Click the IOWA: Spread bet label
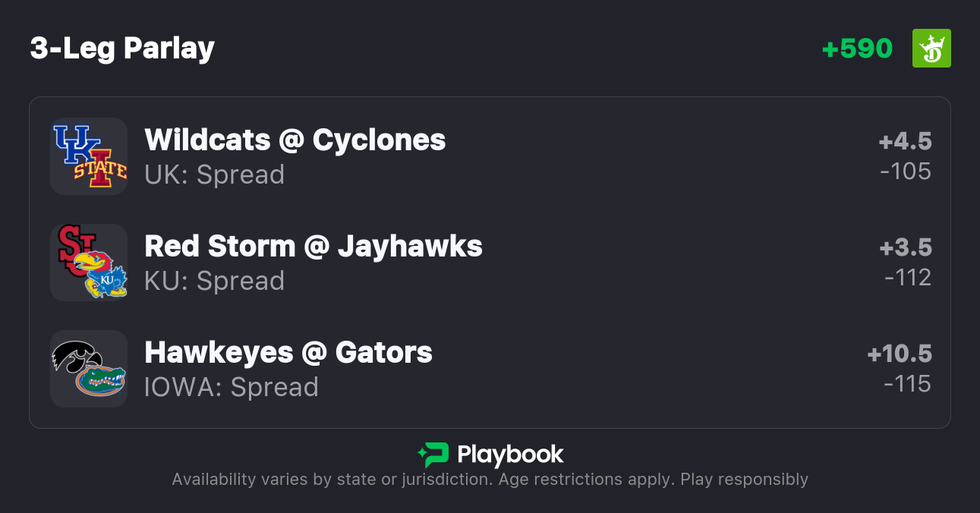 [232, 387]
